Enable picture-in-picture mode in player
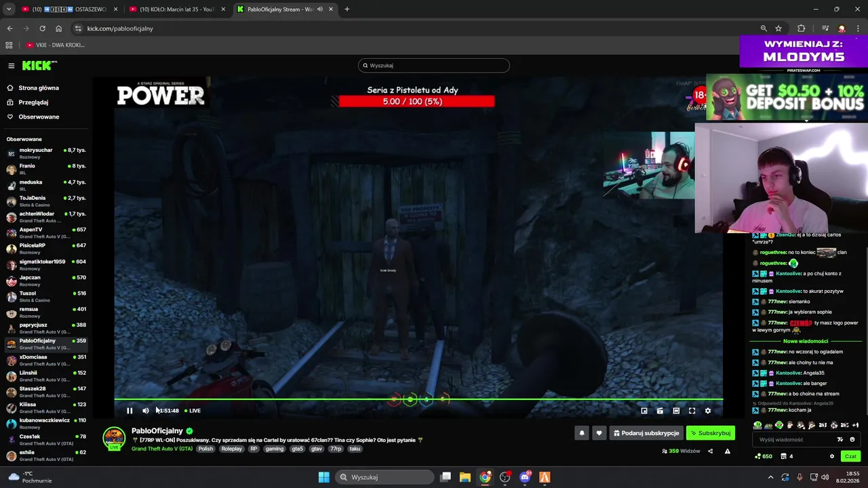The width and height of the screenshot is (868, 488). pyautogui.click(x=644, y=411)
